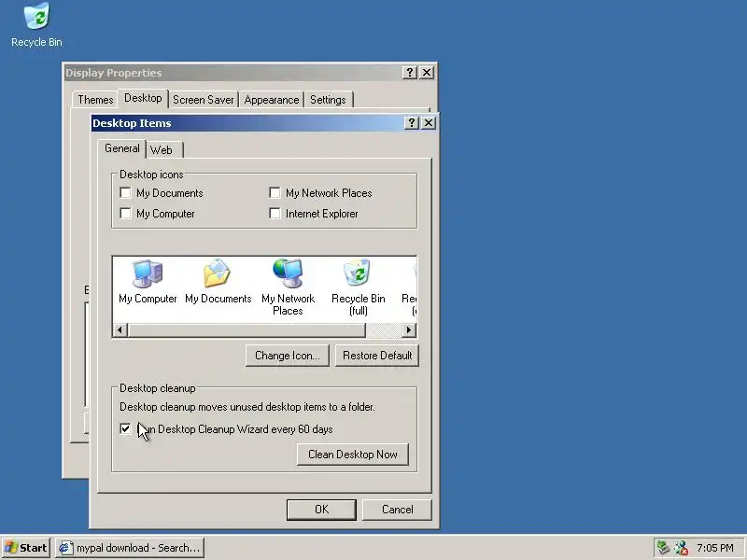Click the Change Icon... button

(288, 356)
